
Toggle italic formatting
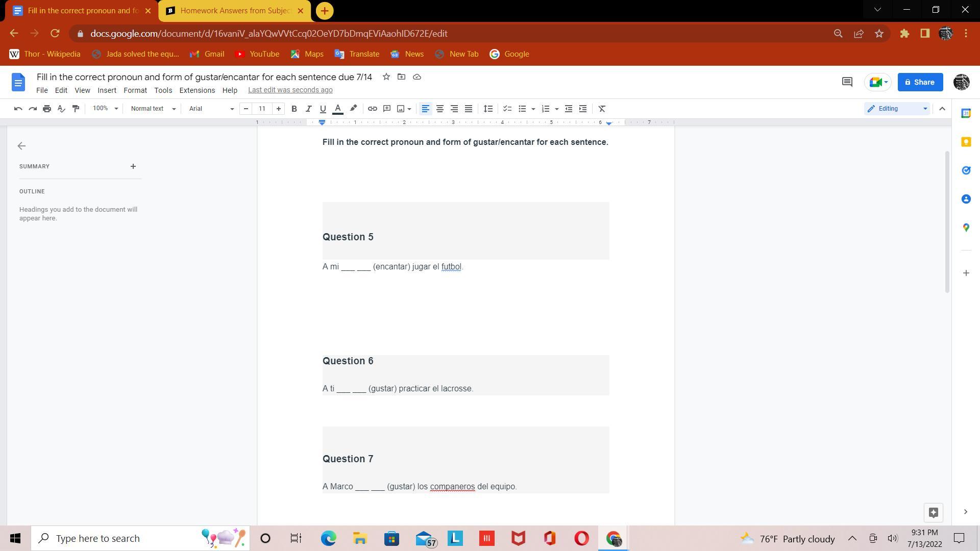coord(308,109)
